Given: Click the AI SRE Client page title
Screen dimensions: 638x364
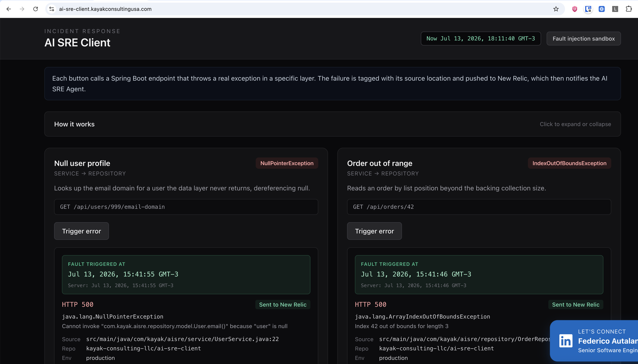Looking at the screenshot, I should (77, 42).
